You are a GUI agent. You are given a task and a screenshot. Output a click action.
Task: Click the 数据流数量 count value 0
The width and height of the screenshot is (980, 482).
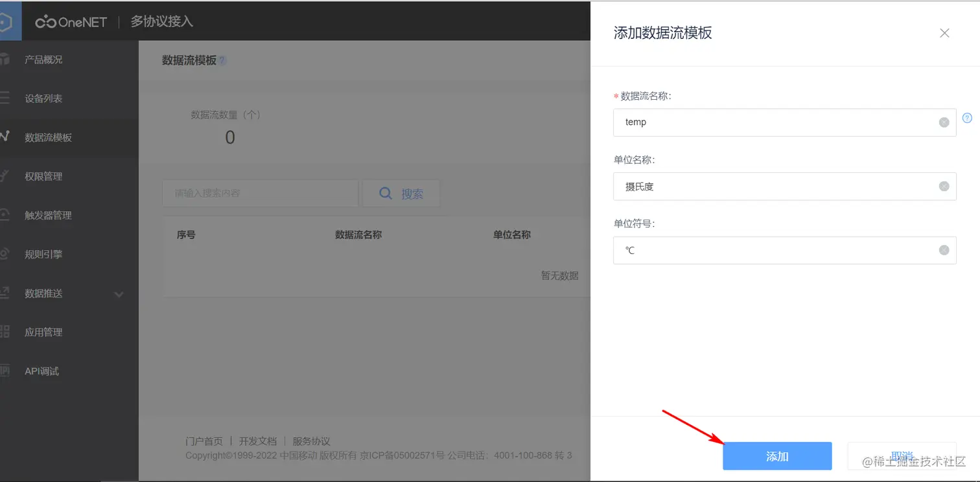[230, 137]
